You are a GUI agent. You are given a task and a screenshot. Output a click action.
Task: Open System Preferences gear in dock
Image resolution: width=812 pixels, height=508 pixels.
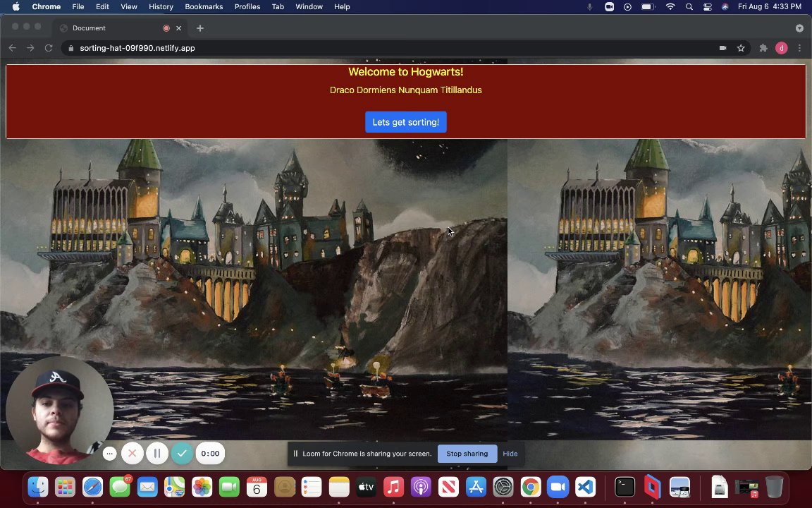point(503,488)
